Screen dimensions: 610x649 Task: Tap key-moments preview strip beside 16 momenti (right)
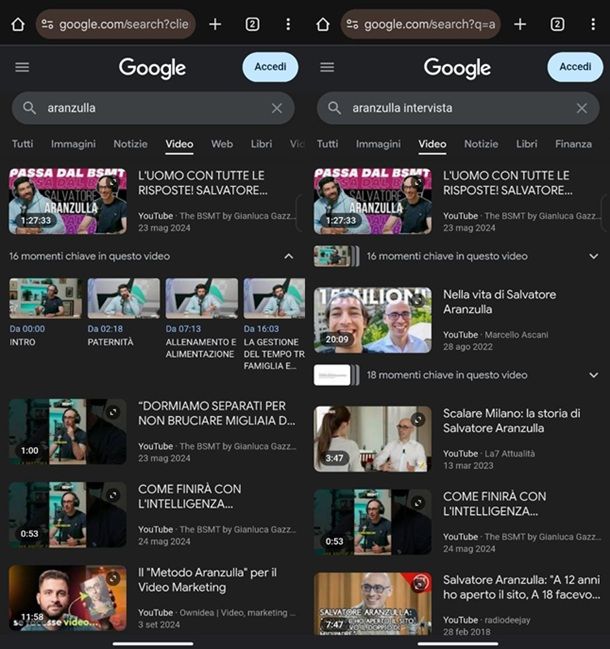pos(336,256)
